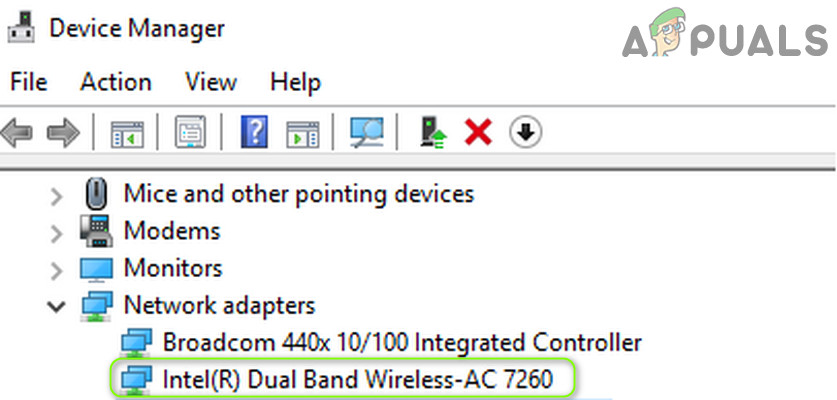Viewport: 837px width, 400px height.
Task: Collapse the Network adapters category
Action: pos(57,305)
